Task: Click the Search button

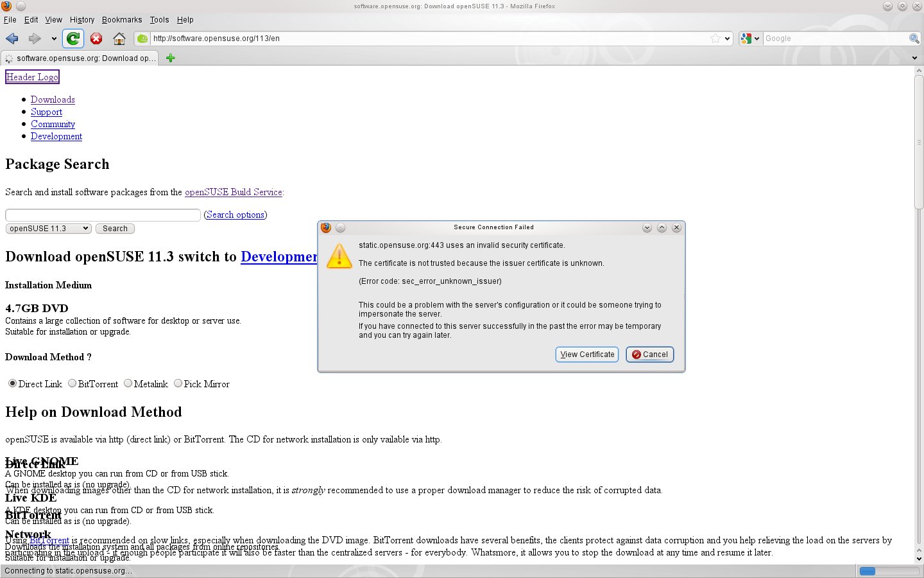Action: pyautogui.click(x=115, y=229)
